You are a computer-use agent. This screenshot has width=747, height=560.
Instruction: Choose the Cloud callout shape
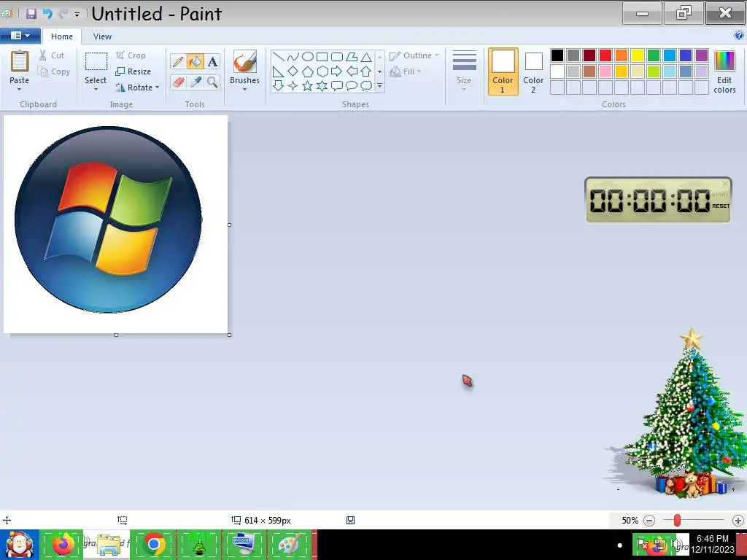[366, 86]
